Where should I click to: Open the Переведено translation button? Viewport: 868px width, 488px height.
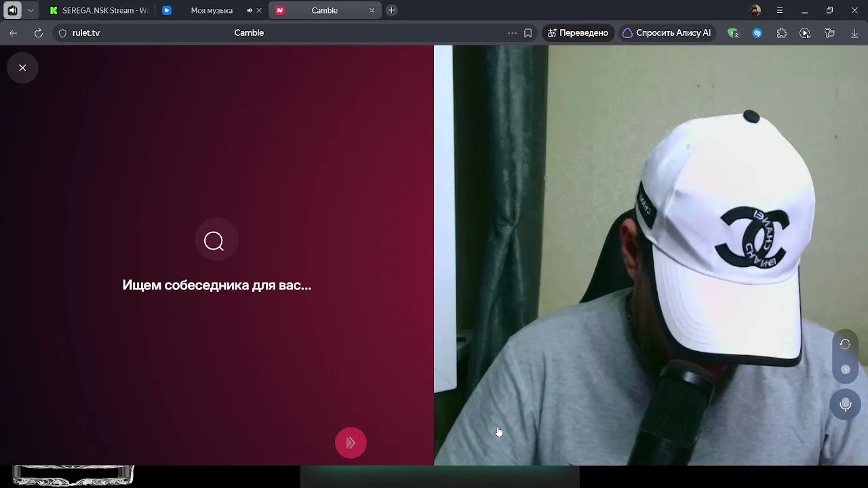(578, 33)
